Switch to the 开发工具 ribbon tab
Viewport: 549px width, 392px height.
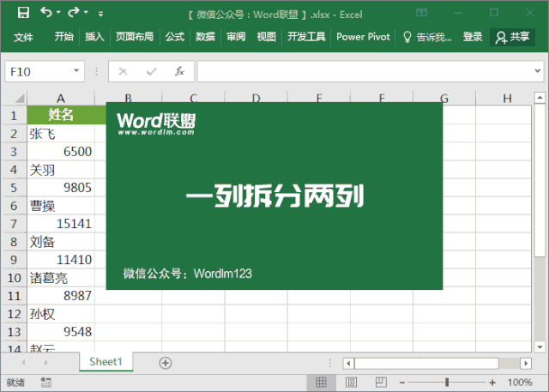click(x=306, y=37)
